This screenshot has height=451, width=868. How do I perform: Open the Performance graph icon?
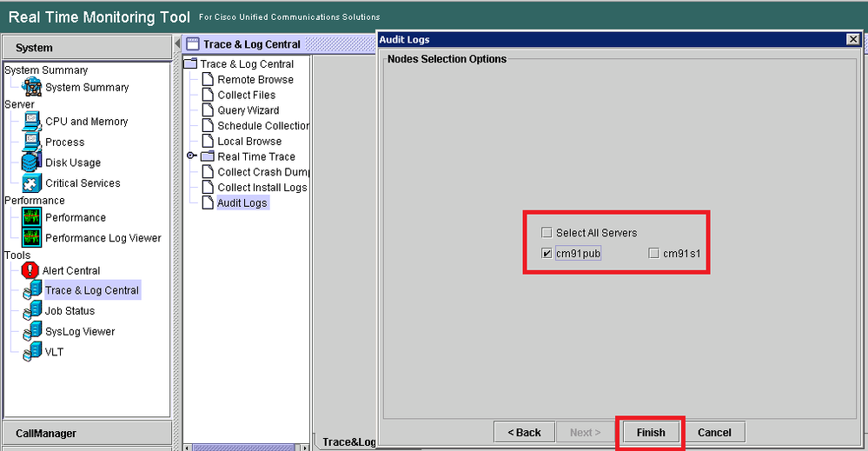click(x=31, y=217)
